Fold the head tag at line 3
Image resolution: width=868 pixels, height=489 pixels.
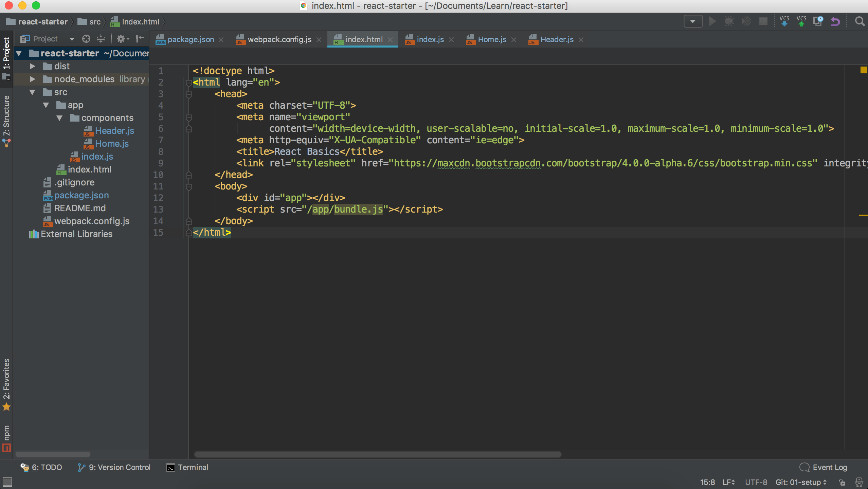(x=189, y=94)
